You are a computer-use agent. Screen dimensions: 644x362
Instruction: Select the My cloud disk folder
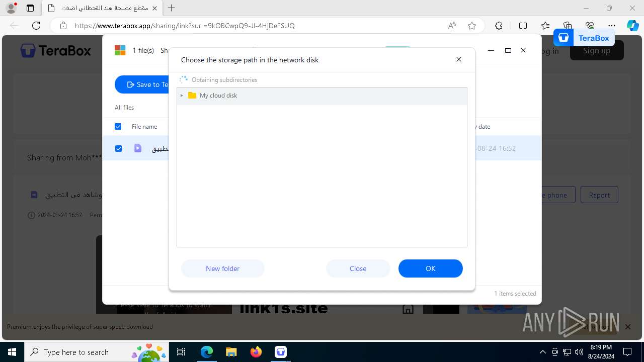click(x=322, y=96)
